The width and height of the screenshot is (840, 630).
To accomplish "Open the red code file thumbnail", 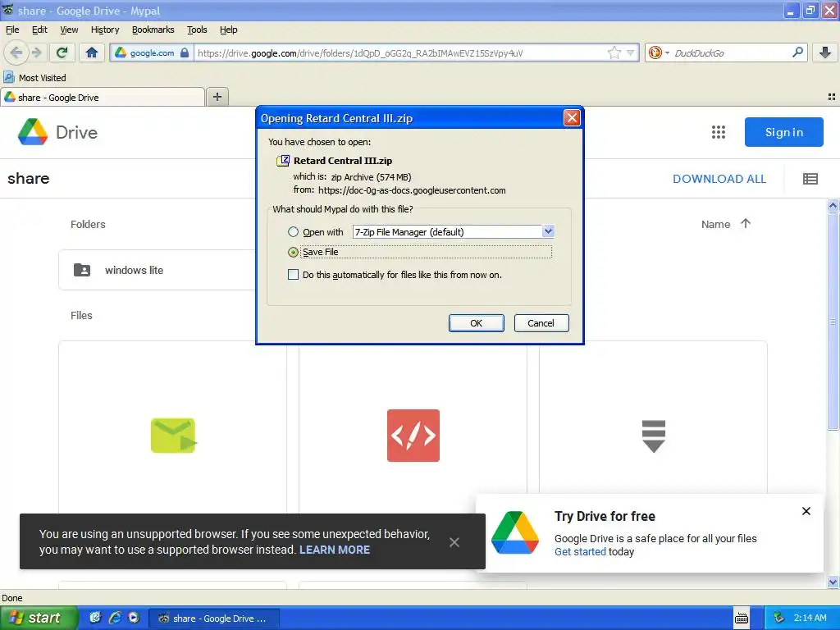I will coord(413,436).
